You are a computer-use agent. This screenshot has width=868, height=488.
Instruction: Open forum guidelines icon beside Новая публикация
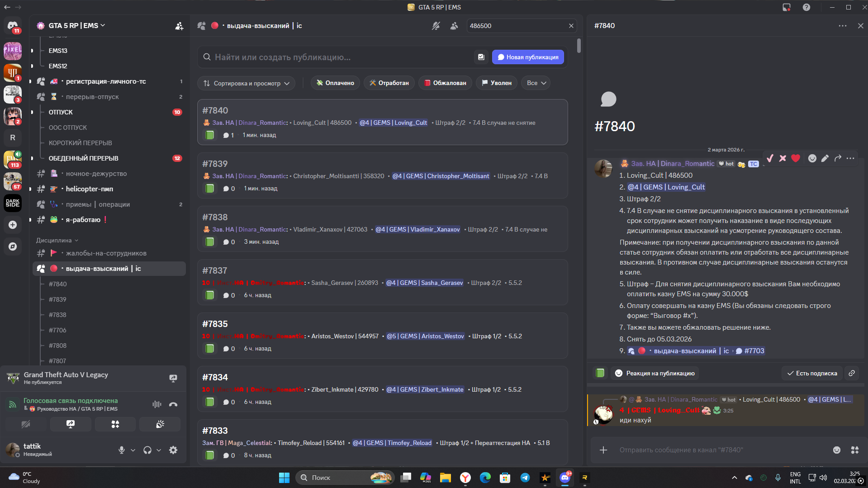(x=481, y=57)
